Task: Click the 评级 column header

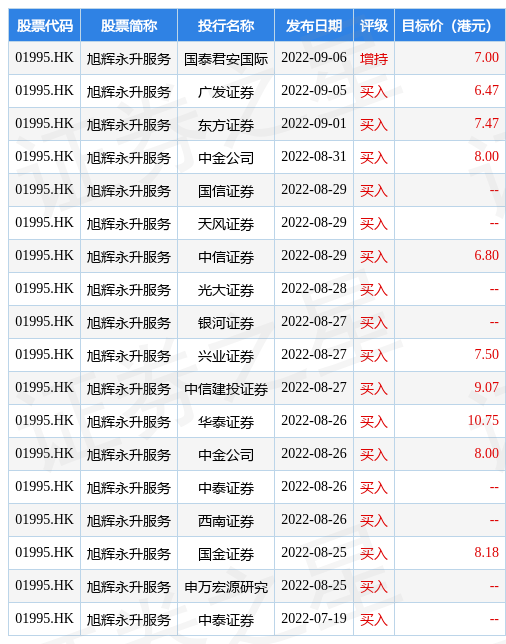Action: tap(374, 25)
